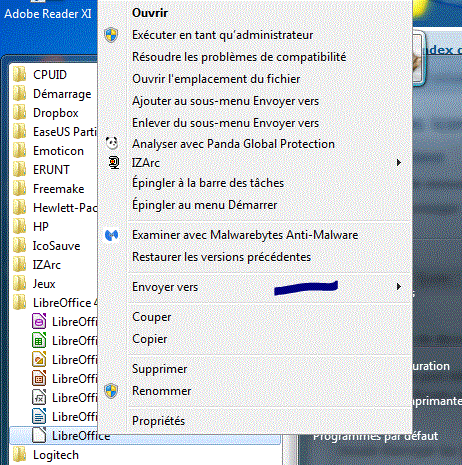Viewport: 462px width, 465px height.
Task: Open the IZArc context submenu entry
Action: coord(146,163)
